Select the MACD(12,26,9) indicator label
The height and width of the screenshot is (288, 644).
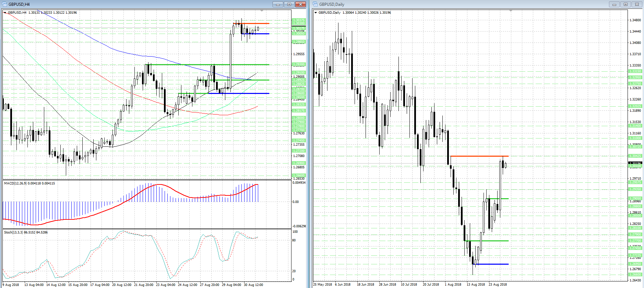pos(29,183)
